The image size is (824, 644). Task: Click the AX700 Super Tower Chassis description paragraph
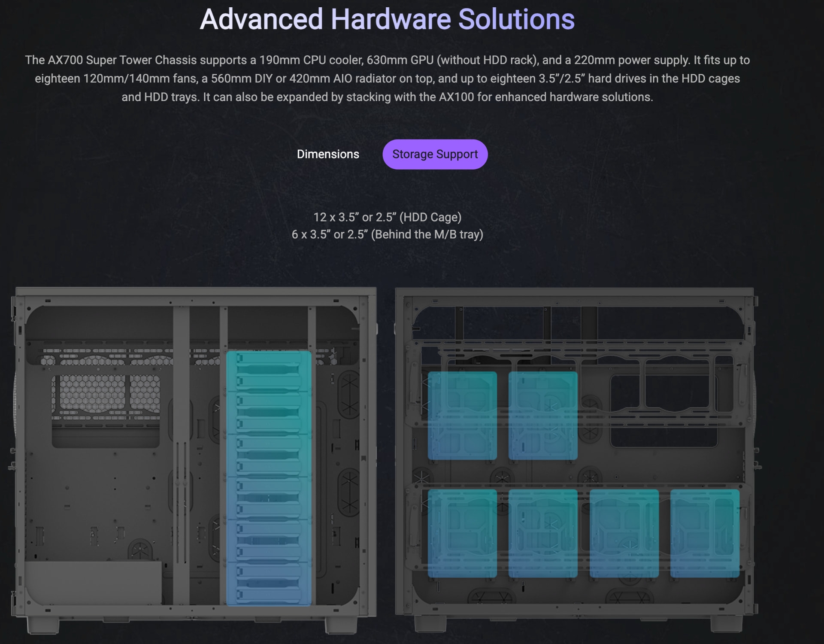[x=387, y=79]
